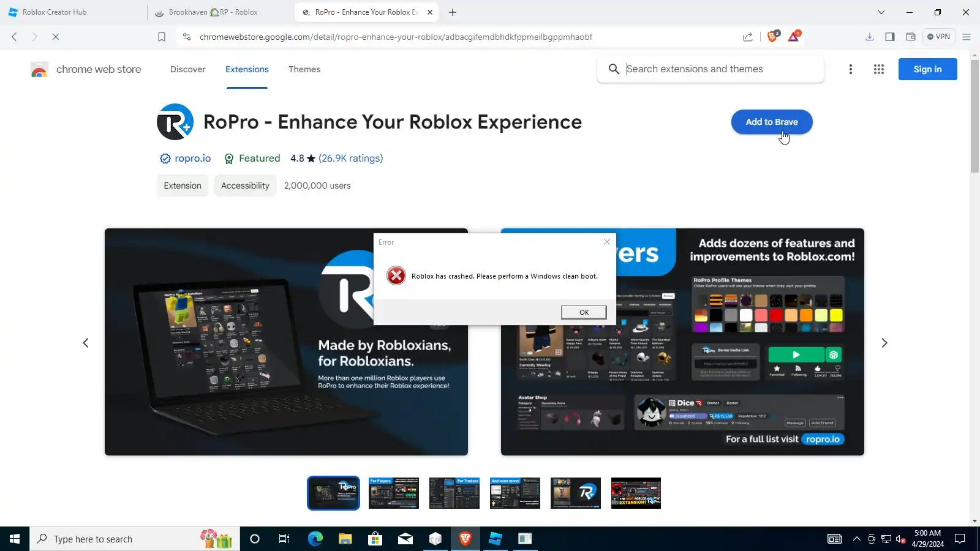
Task: Select the fifth thumbnail with R logo
Action: (x=576, y=493)
